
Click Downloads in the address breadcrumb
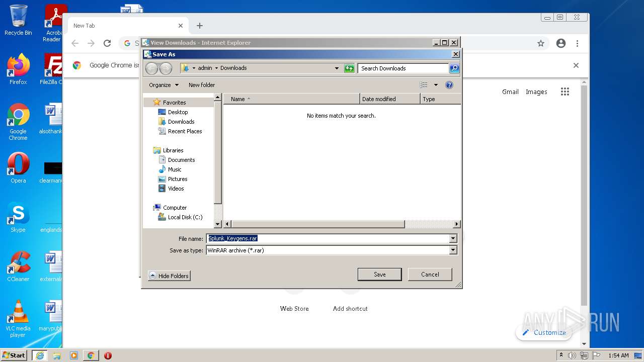233,68
